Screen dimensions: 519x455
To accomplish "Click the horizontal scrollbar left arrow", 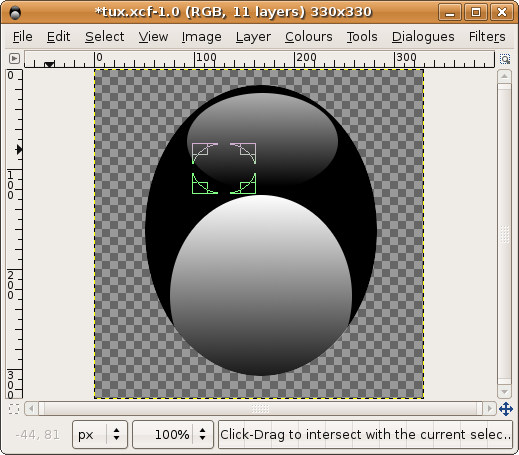I will point(31,409).
